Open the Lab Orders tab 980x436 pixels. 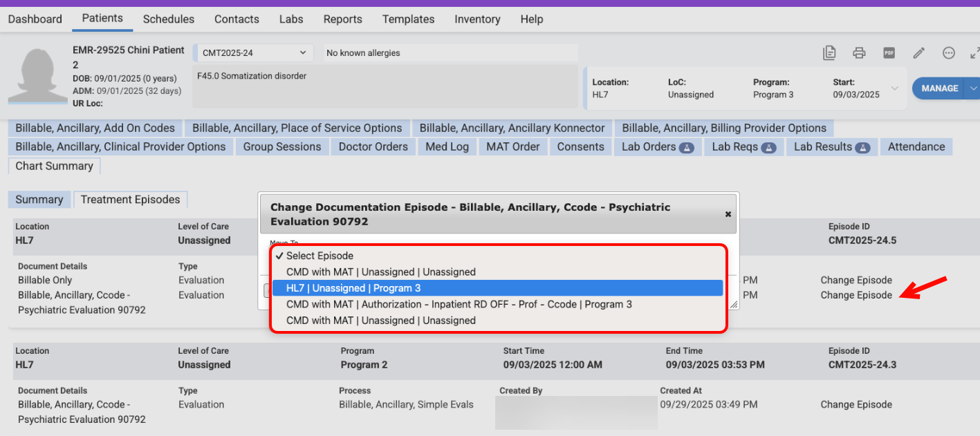point(656,146)
